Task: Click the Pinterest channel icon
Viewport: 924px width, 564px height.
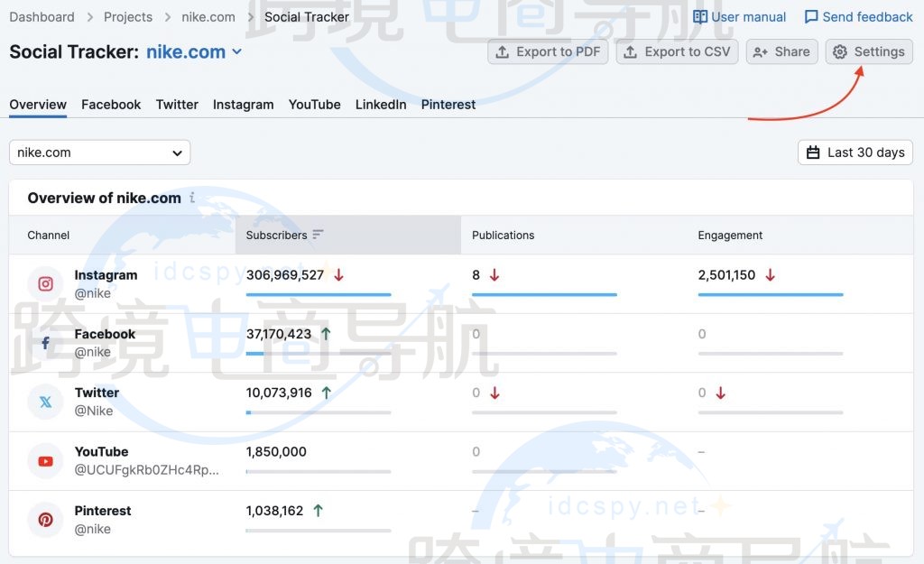Action: (45, 520)
